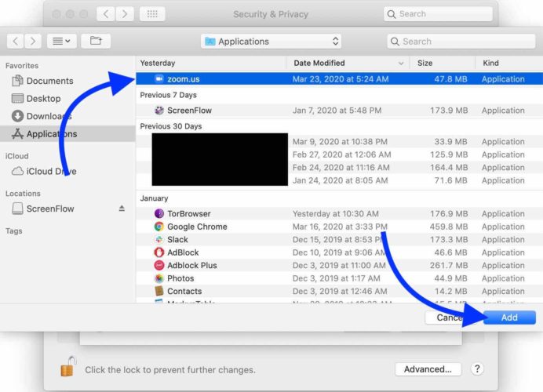The width and height of the screenshot is (543, 392).
Task: Click the Previous 30 Days group header
Action: pos(171,126)
